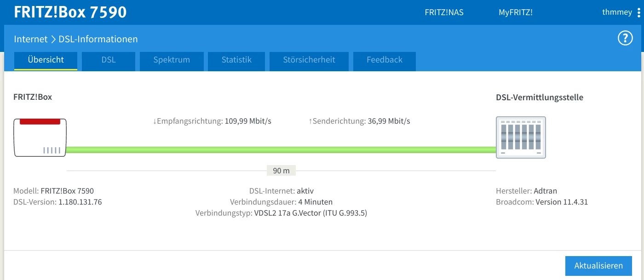This screenshot has height=280, width=644.
Task: Click the DSL-Vermittlungsstelle heading
Action: click(540, 97)
